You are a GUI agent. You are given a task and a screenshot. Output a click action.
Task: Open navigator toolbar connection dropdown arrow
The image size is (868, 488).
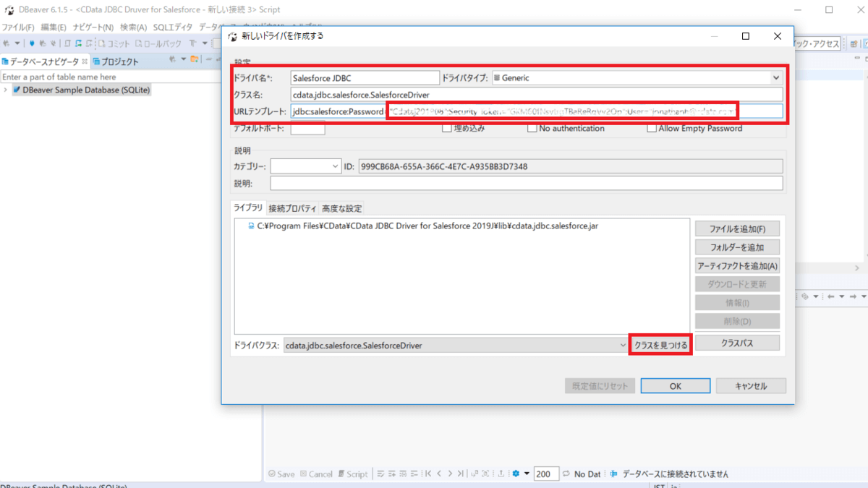coord(184,59)
